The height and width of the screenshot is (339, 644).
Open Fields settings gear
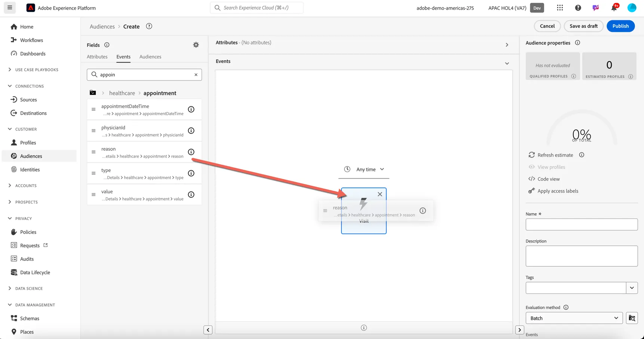[x=196, y=45]
